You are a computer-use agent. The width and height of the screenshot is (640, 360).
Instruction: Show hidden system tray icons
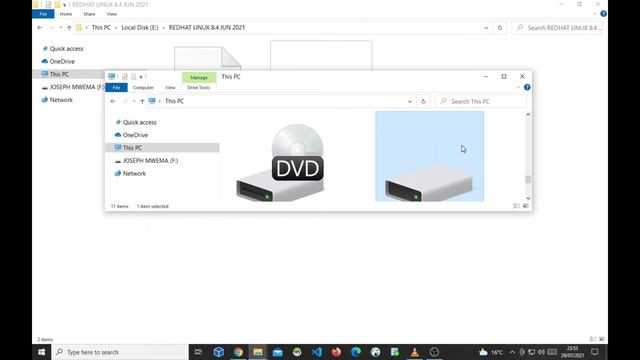[512, 352]
